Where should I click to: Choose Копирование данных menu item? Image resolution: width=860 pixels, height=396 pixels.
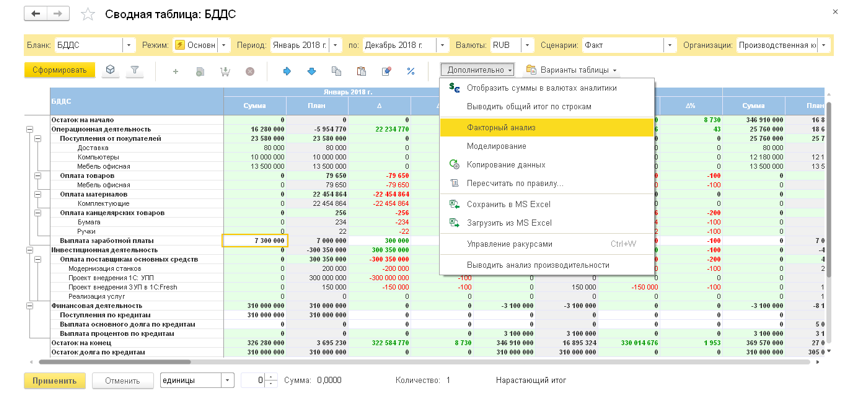click(x=547, y=165)
